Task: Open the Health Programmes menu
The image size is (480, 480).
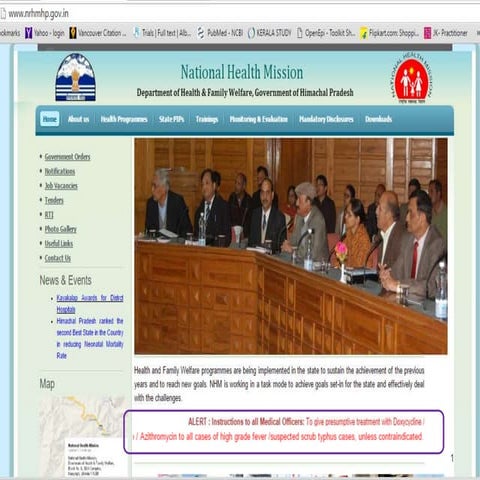Action: pyautogui.click(x=124, y=119)
